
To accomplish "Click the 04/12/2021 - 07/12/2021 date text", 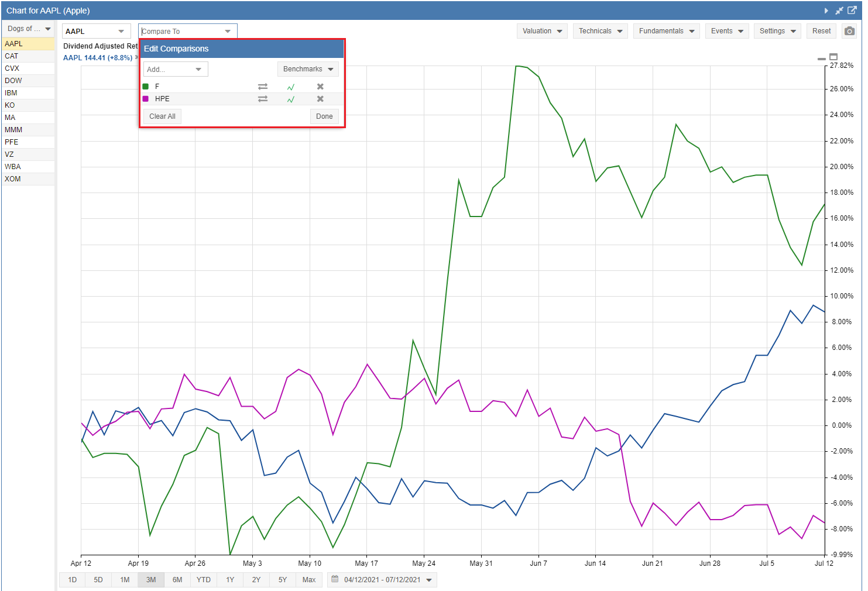I will point(382,580).
